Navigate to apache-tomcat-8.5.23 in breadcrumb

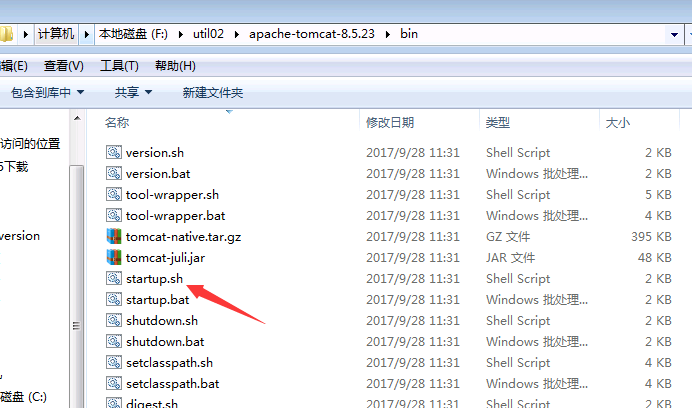click(x=312, y=34)
